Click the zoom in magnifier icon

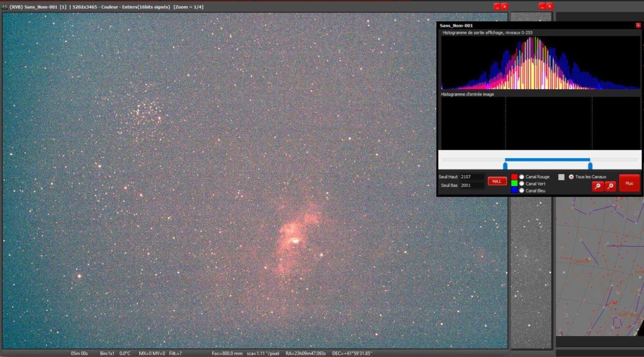(610, 186)
